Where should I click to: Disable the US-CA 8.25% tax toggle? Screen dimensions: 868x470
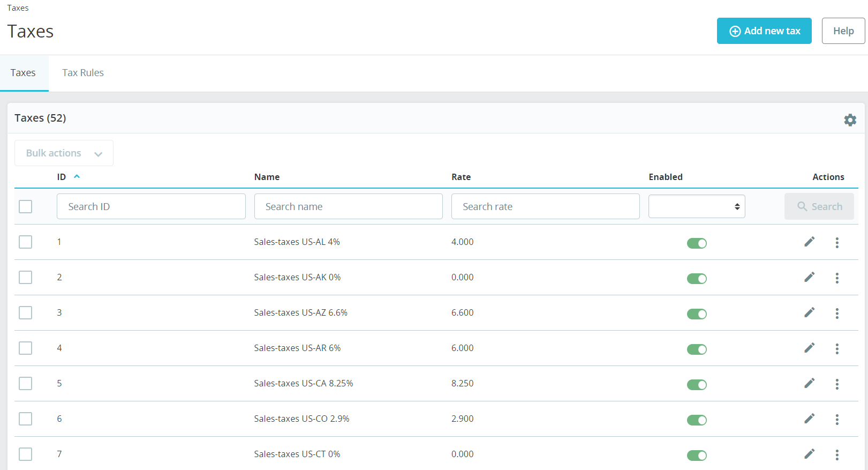click(697, 385)
